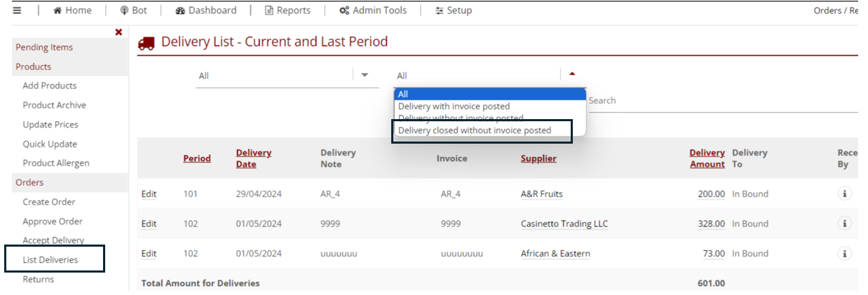Sort the table by Delivery Date
Image resolution: width=868 pixels, height=295 pixels.
253,158
